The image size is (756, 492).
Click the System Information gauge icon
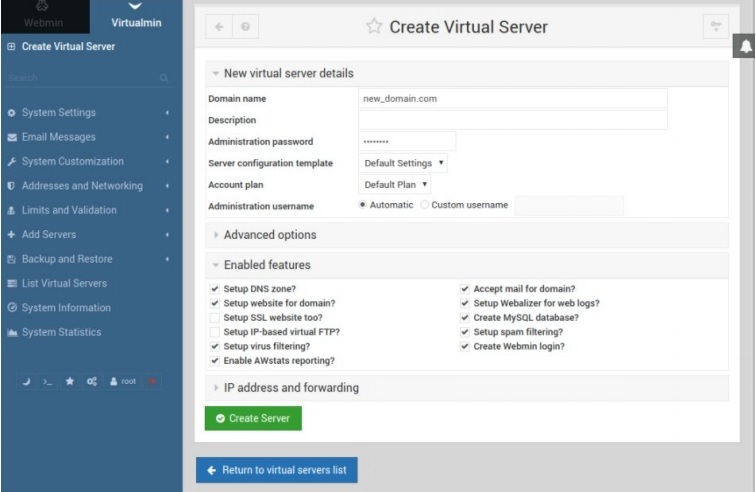(x=12, y=307)
